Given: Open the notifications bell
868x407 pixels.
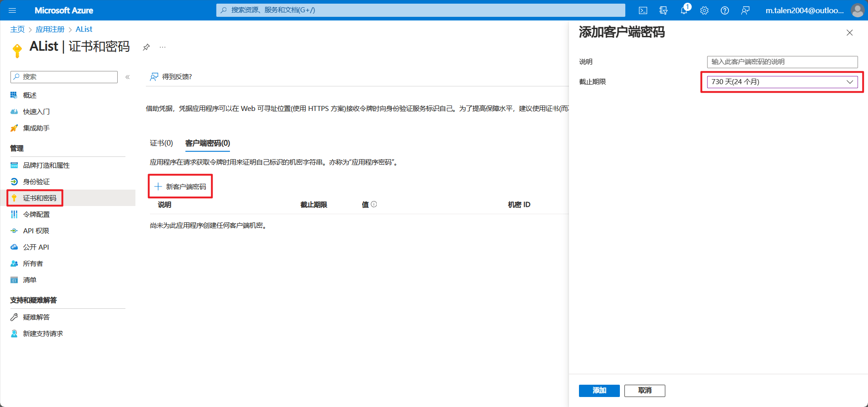Looking at the screenshot, I should pyautogui.click(x=684, y=10).
